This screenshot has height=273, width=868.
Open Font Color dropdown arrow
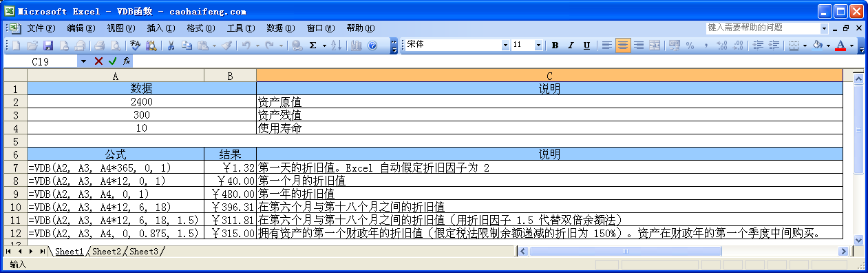[851, 45]
